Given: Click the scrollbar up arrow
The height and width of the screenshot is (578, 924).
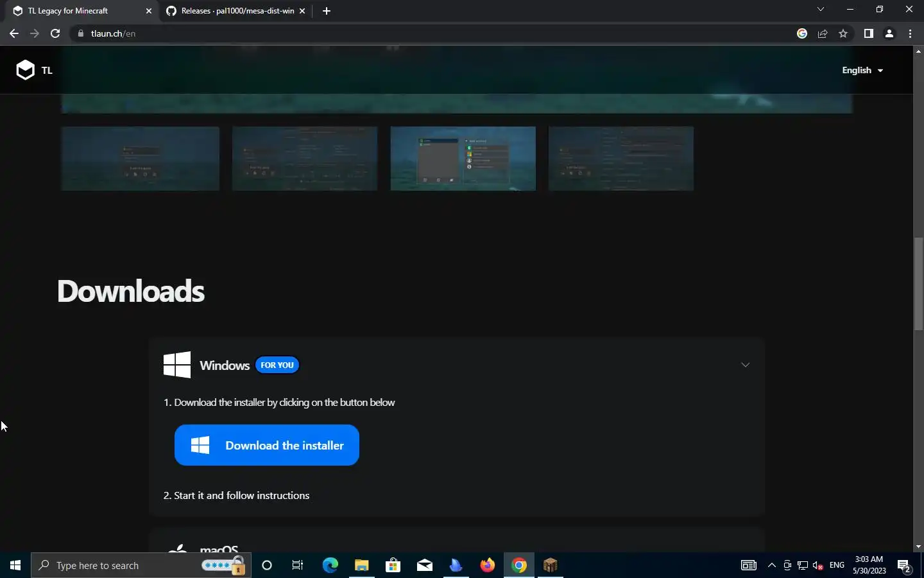Looking at the screenshot, I should 918,51.
